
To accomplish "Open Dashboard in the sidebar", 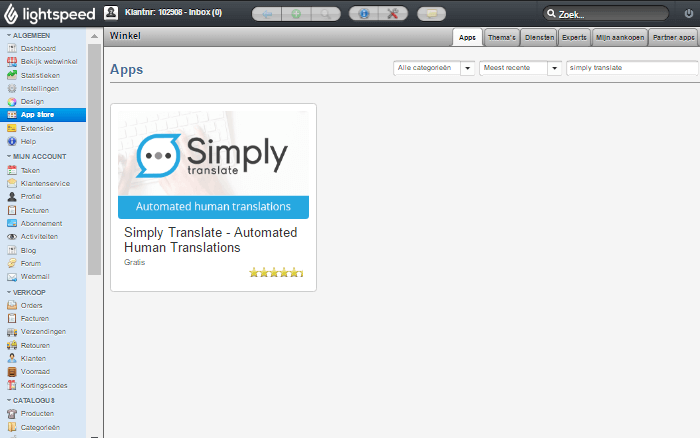I will [x=38, y=48].
